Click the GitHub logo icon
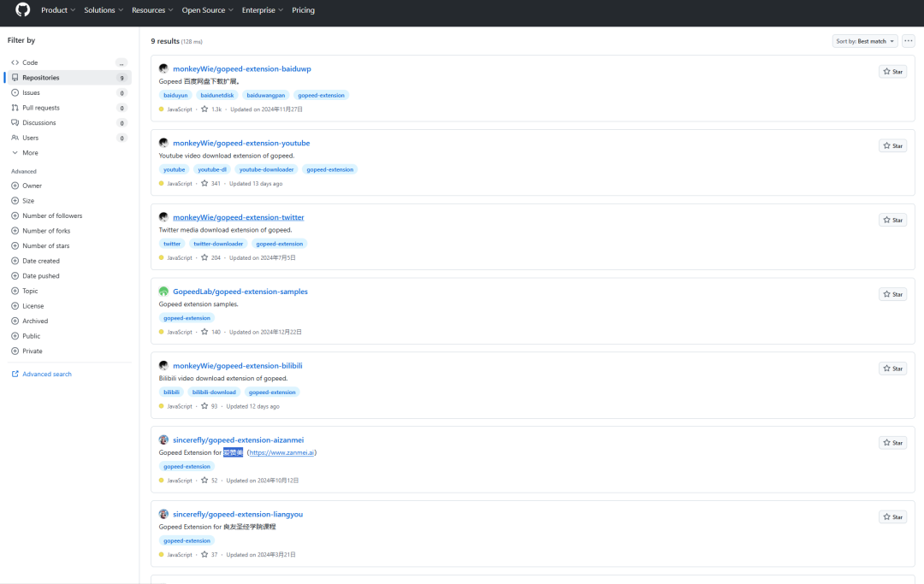 point(22,10)
